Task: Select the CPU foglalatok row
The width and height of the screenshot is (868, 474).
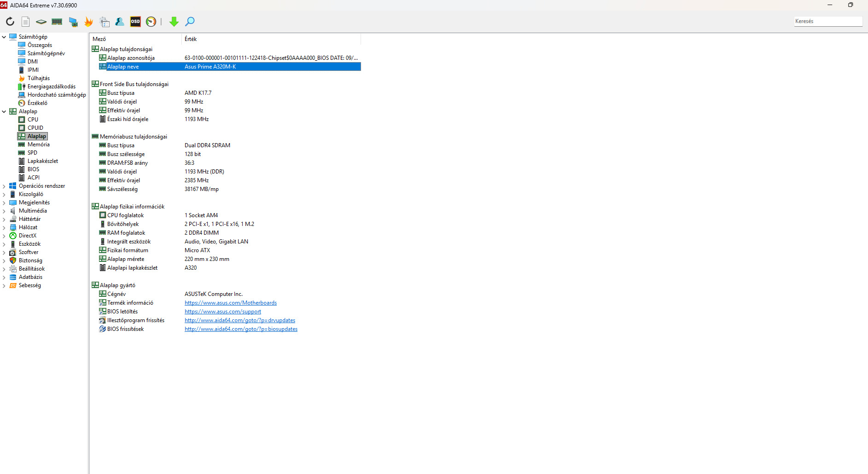Action: point(230,215)
